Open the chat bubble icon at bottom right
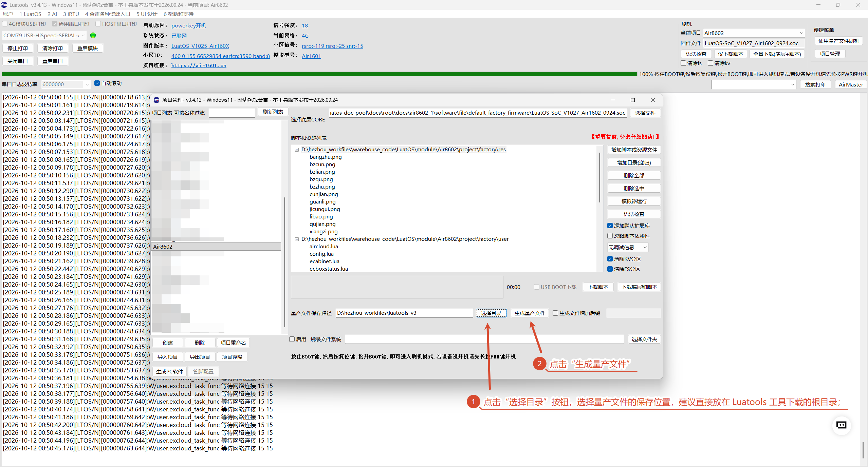The height and width of the screenshot is (467, 868). [x=841, y=425]
